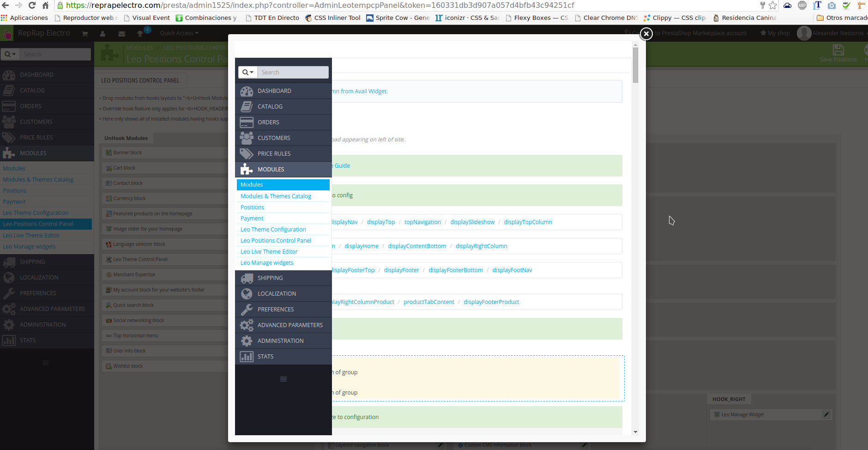Click displayFootNav hook link

pos(512,270)
